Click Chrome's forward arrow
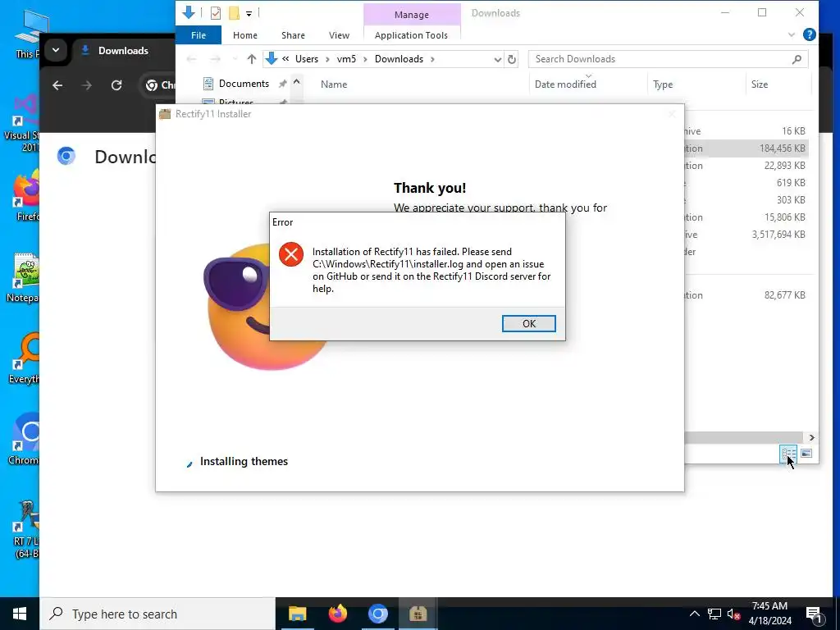The image size is (840, 630). [86, 85]
